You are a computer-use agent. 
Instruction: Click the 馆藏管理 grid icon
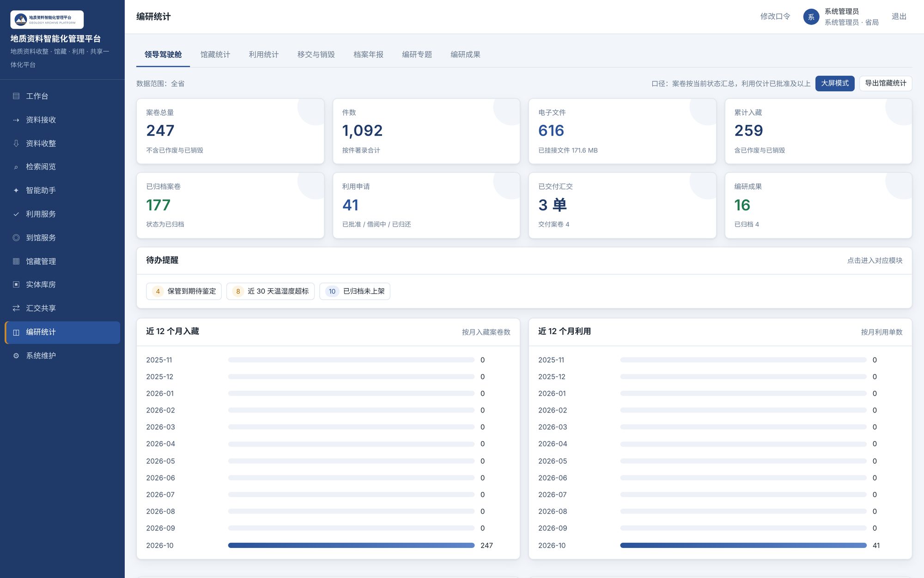tap(16, 261)
